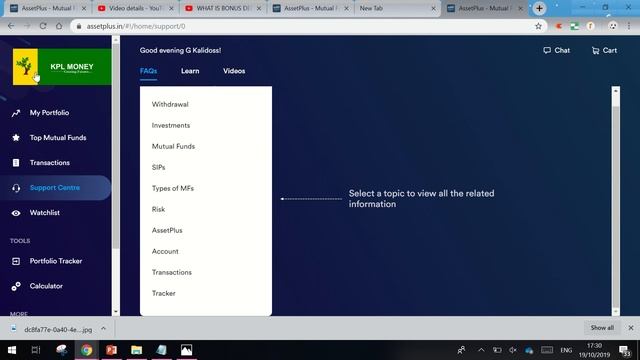Select Support Centre headset icon
The image size is (640, 360).
[x=16, y=188]
